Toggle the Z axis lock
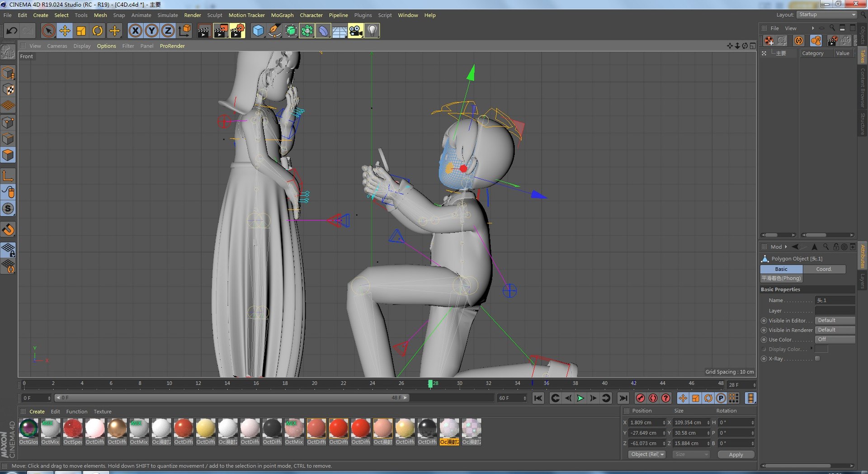The image size is (868, 474). coord(168,31)
